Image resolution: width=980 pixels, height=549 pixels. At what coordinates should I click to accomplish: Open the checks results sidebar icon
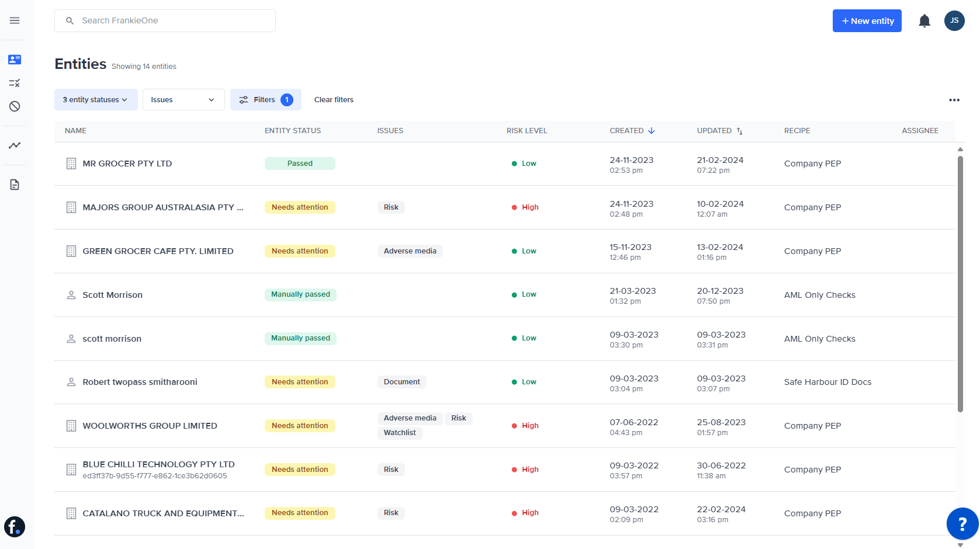[x=14, y=83]
